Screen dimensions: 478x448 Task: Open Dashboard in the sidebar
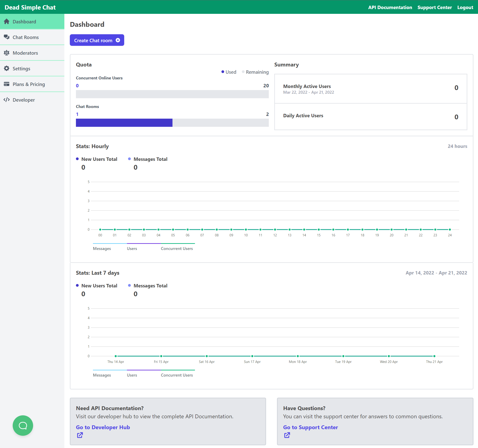[32, 21]
